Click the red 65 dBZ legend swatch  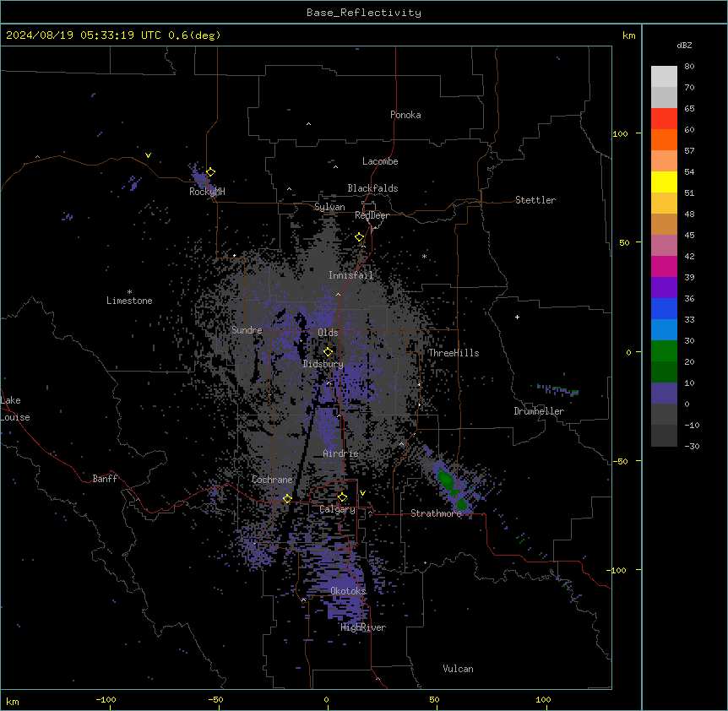pos(664,118)
